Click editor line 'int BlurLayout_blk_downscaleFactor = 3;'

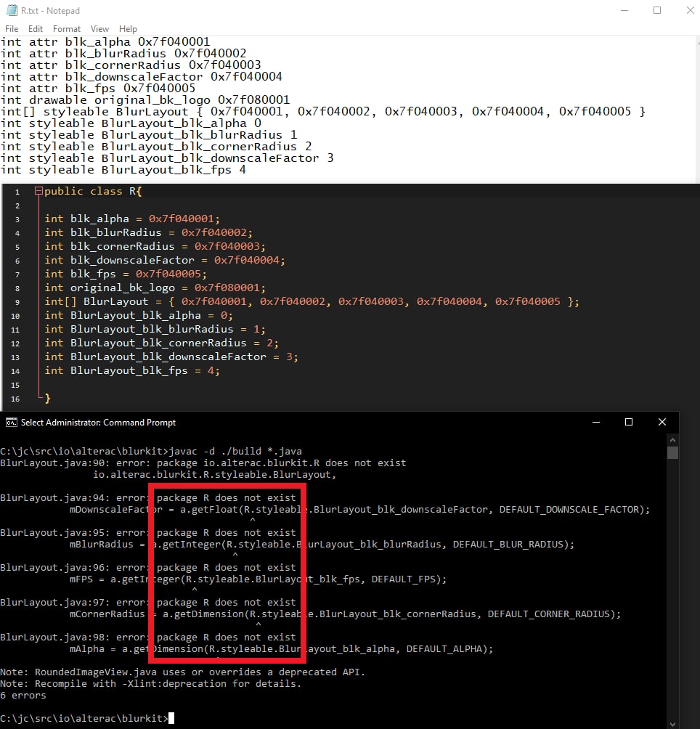171,357
